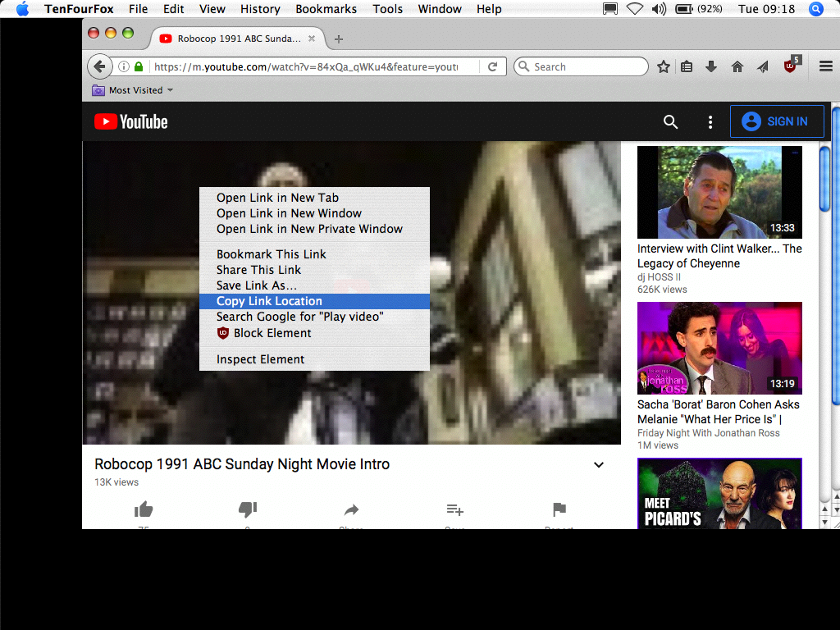Choose Bookmark This Link
The image size is (840, 630).
coord(314,254)
